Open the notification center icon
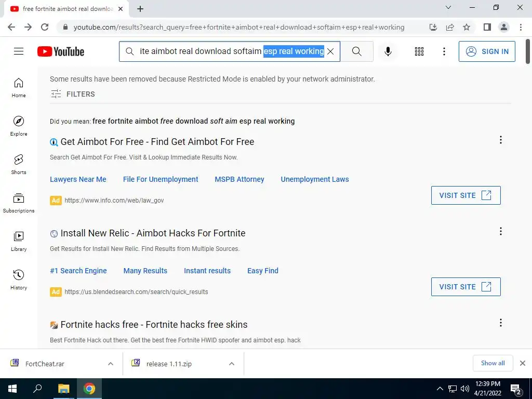 point(516,390)
